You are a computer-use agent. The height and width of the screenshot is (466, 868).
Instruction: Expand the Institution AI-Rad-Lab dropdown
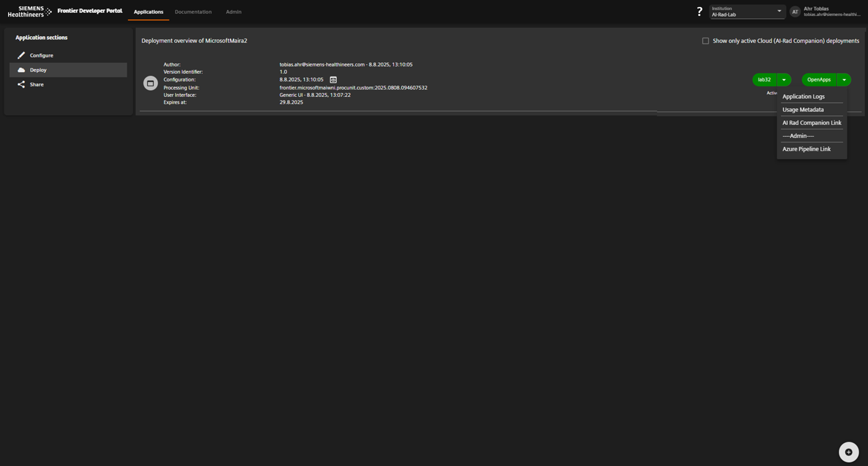point(779,11)
